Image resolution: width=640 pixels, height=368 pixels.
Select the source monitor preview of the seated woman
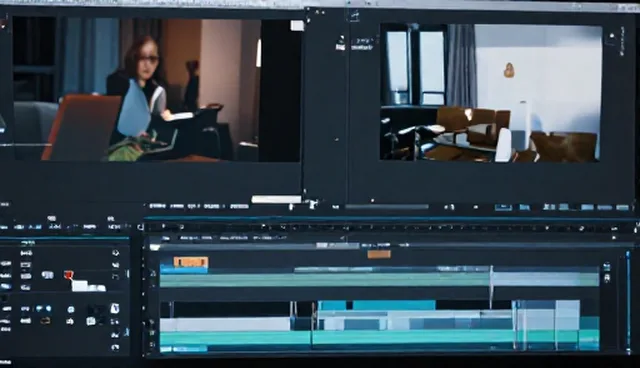157,90
